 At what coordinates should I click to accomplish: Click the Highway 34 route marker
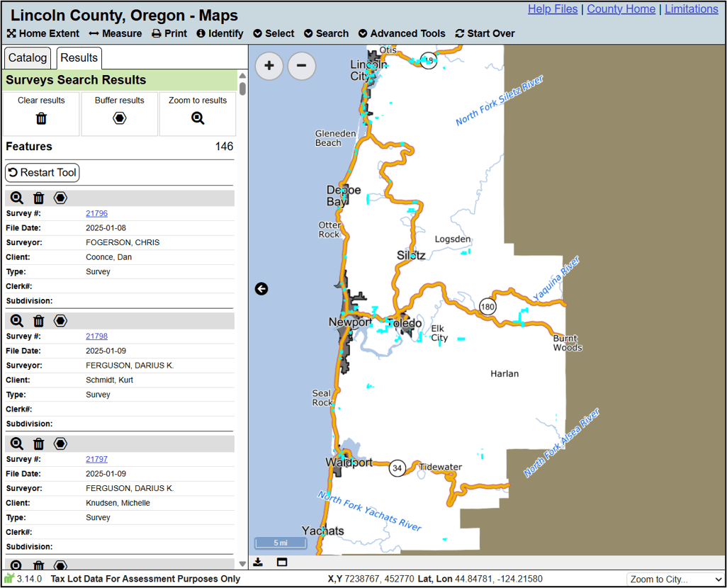(x=397, y=468)
